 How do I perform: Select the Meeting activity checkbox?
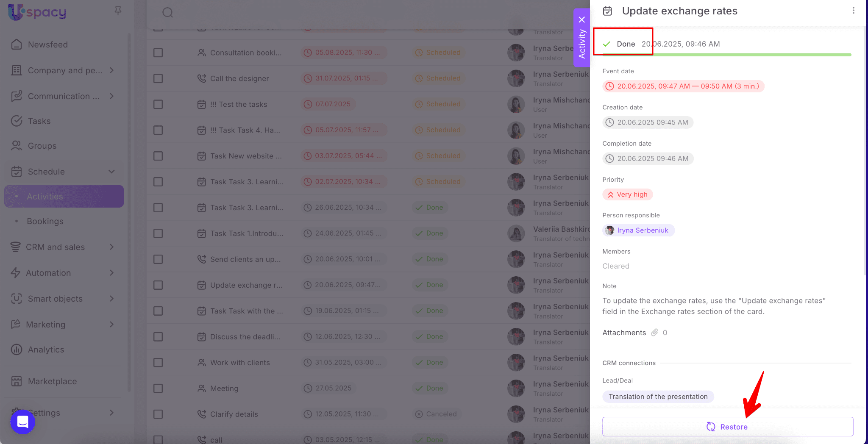point(158,388)
